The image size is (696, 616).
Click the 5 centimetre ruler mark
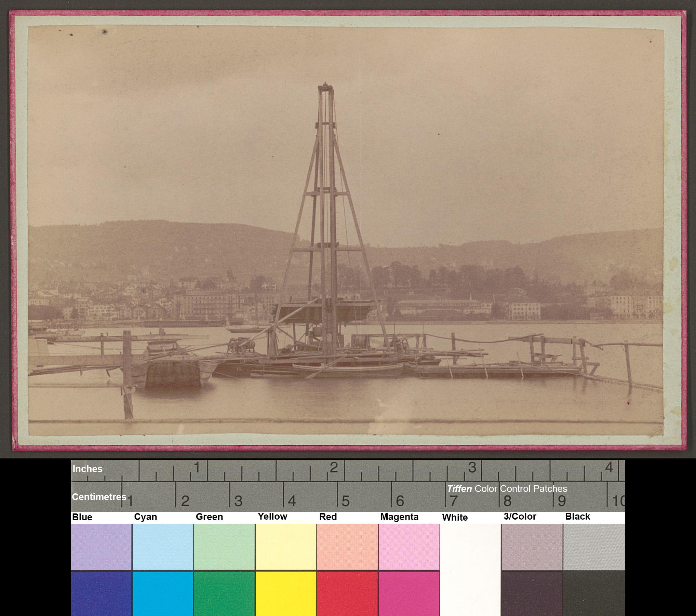(346, 501)
